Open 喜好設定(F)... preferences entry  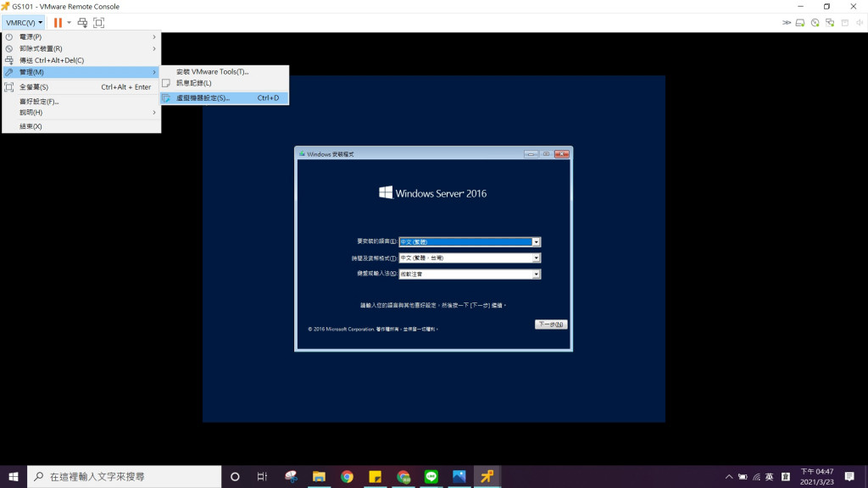pos(81,102)
